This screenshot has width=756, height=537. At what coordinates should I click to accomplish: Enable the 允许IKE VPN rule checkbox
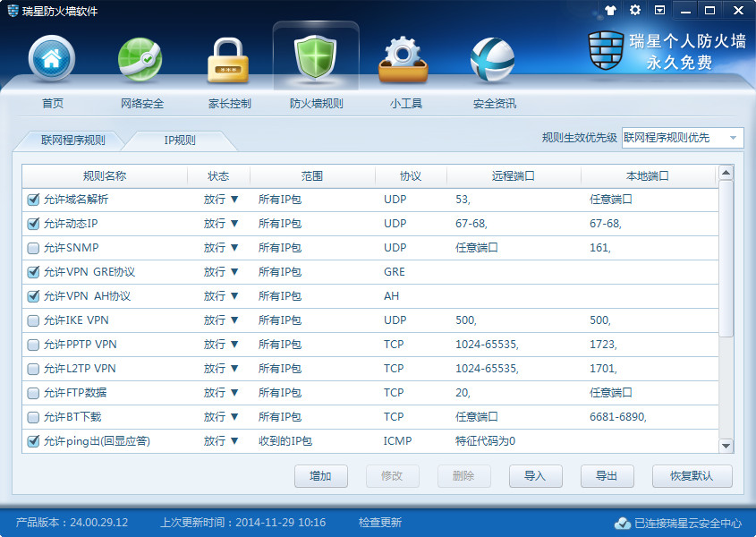click(33, 320)
